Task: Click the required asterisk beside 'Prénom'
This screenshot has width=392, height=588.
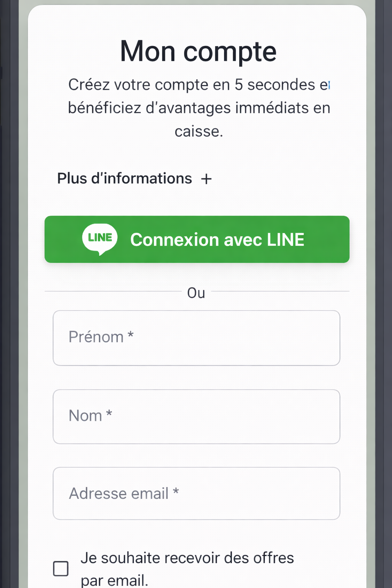Action: click(131, 336)
